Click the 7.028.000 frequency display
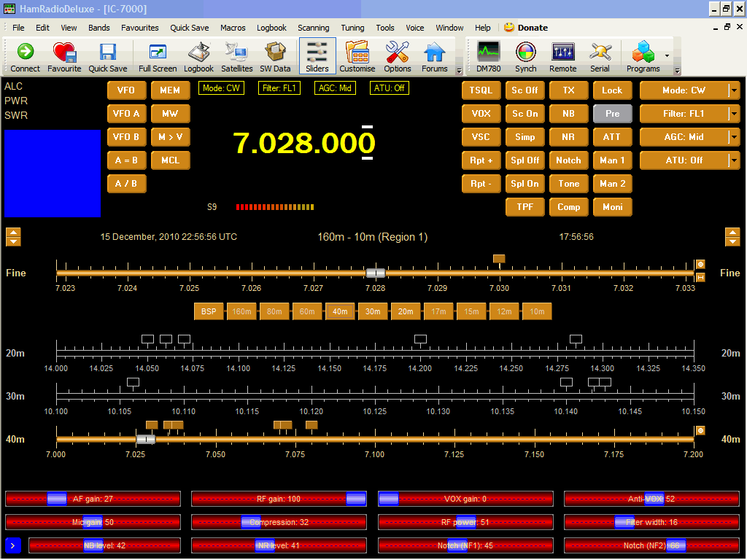This screenshot has height=560, width=747. 304,142
